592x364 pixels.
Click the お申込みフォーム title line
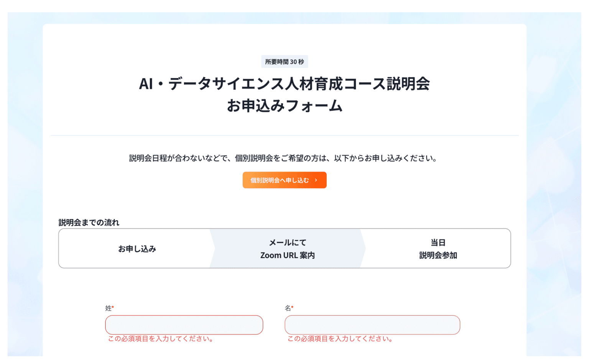coord(284,106)
